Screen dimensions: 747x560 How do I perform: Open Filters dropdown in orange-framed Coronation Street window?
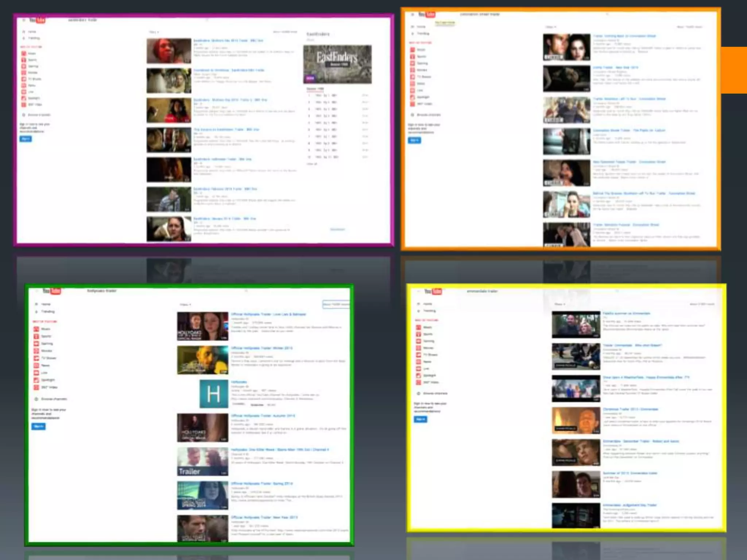[x=550, y=27]
